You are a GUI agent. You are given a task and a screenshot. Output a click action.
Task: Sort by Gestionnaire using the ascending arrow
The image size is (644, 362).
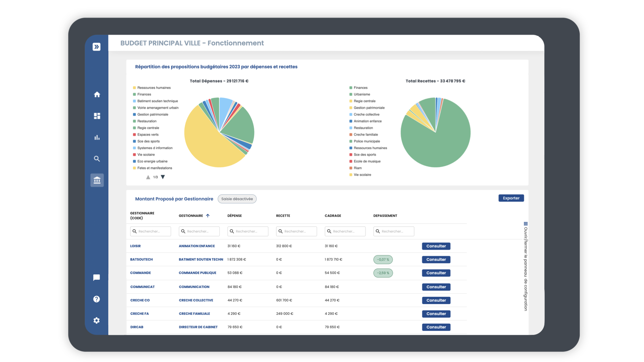(x=208, y=216)
